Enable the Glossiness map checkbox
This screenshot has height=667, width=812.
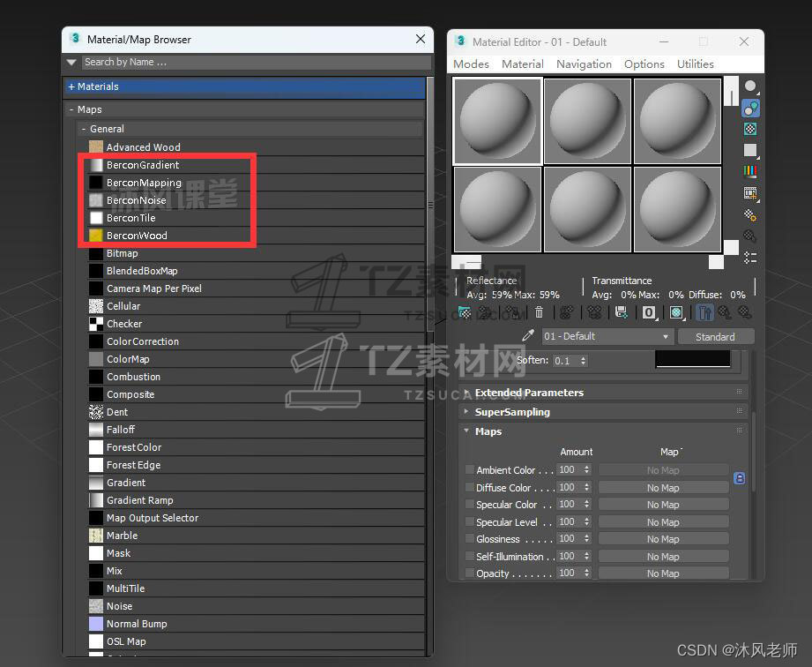point(470,538)
